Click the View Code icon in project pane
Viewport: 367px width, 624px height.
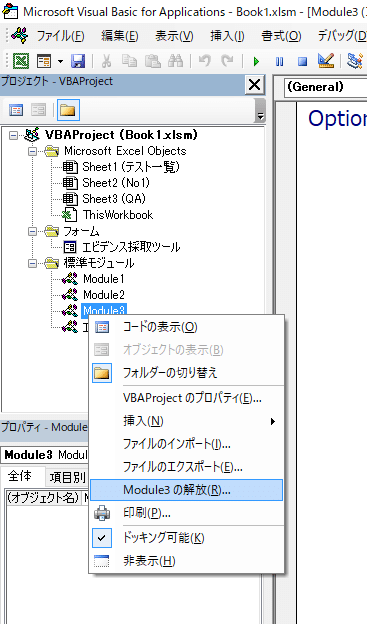pyautogui.click(x=16, y=110)
